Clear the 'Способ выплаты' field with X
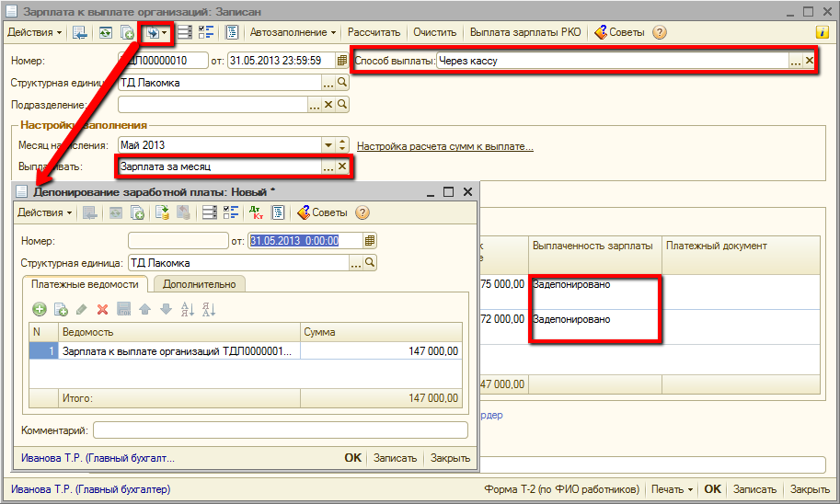This screenshot has height=504, width=840. pos(810,61)
